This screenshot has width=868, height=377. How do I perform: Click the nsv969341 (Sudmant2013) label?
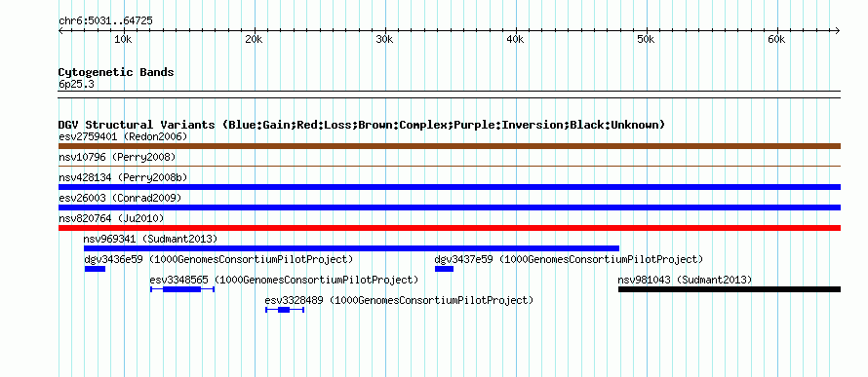coord(150,239)
